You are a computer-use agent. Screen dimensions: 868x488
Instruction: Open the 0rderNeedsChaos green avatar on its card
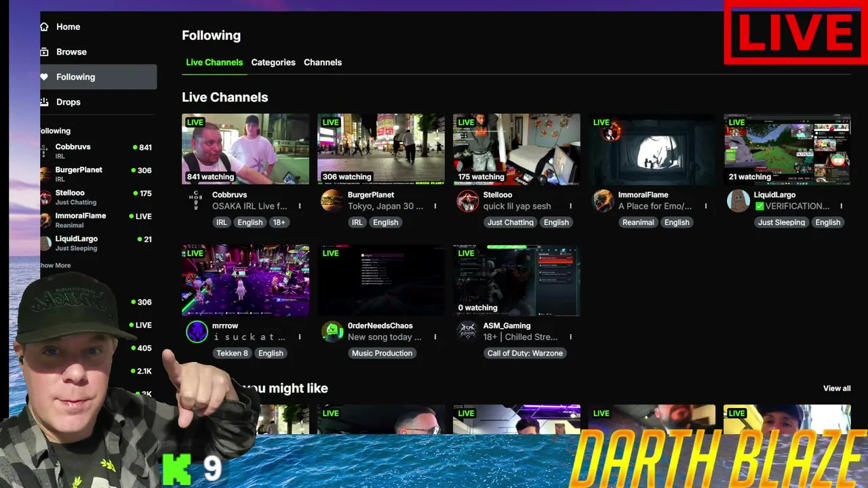(x=332, y=331)
